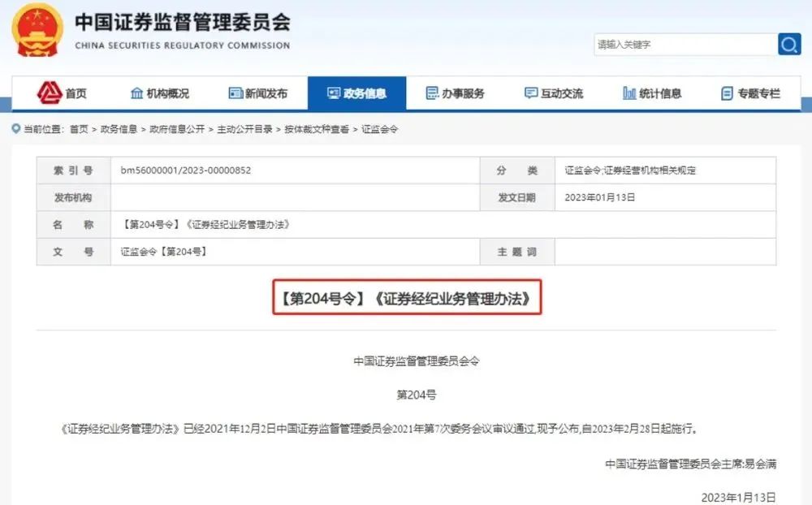Click the 中国证券监督管理委员会令 centered line
Screen dimensions: 812x505
click(x=417, y=361)
